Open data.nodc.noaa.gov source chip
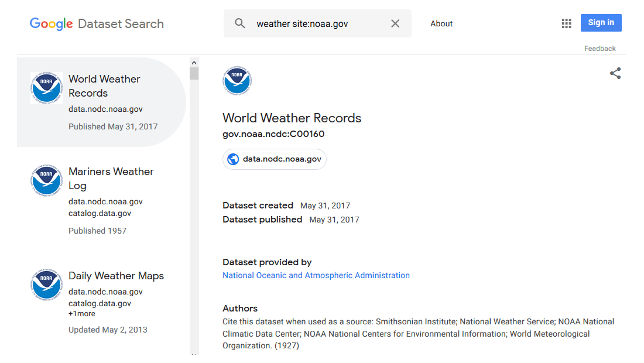 coord(275,159)
